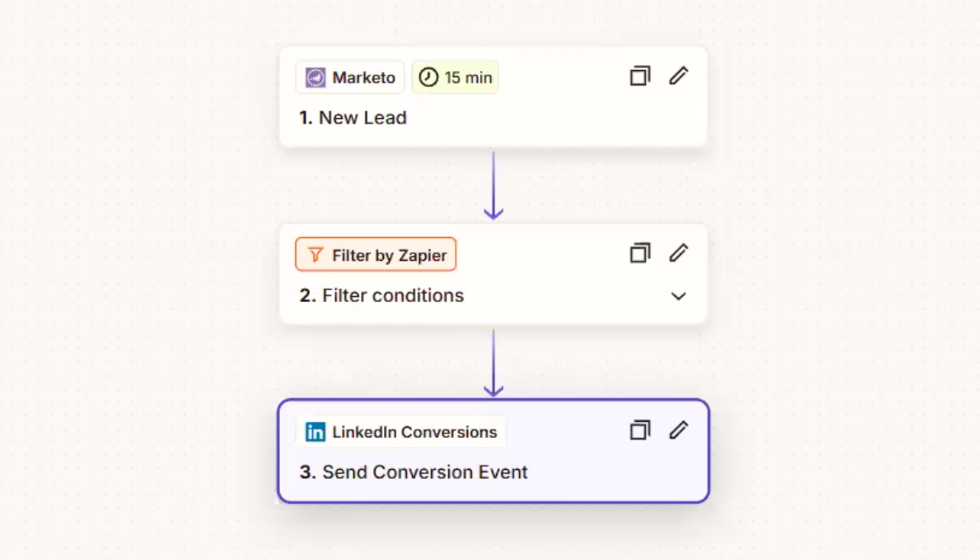Click the LinkedIn logo icon
This screenshot has width=980, height=560.
pos(315,432)
